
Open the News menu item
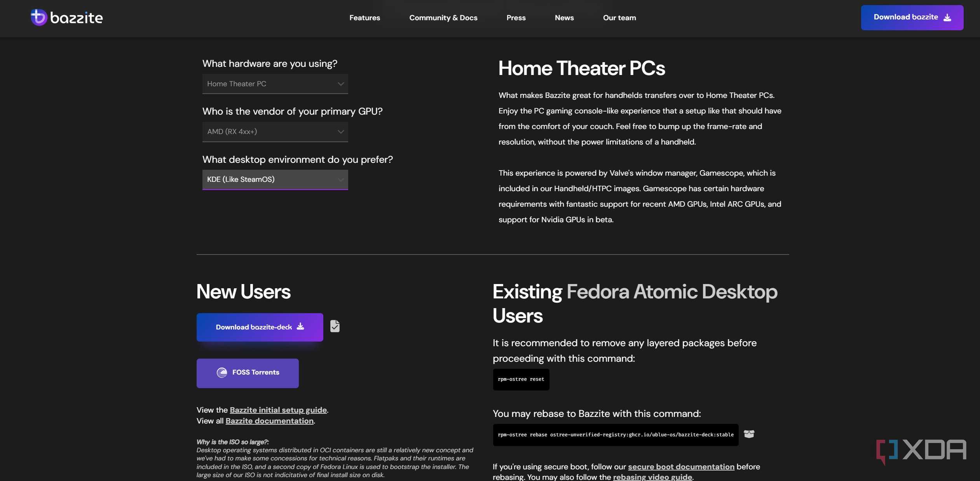(x=564, y=17)
